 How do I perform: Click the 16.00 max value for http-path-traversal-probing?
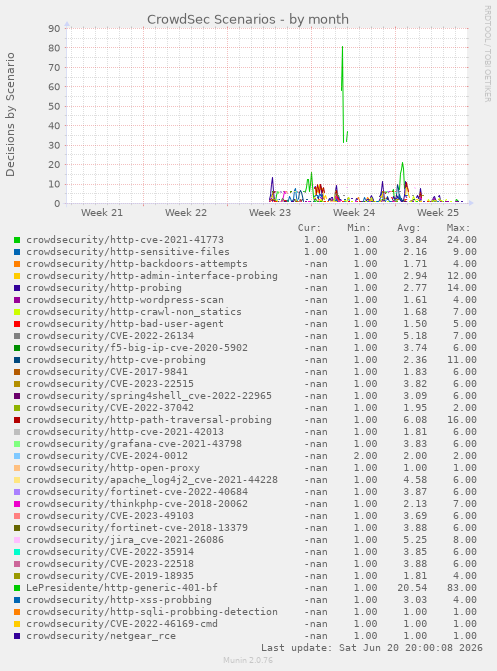pyautogui.click(x=462, y=420)
